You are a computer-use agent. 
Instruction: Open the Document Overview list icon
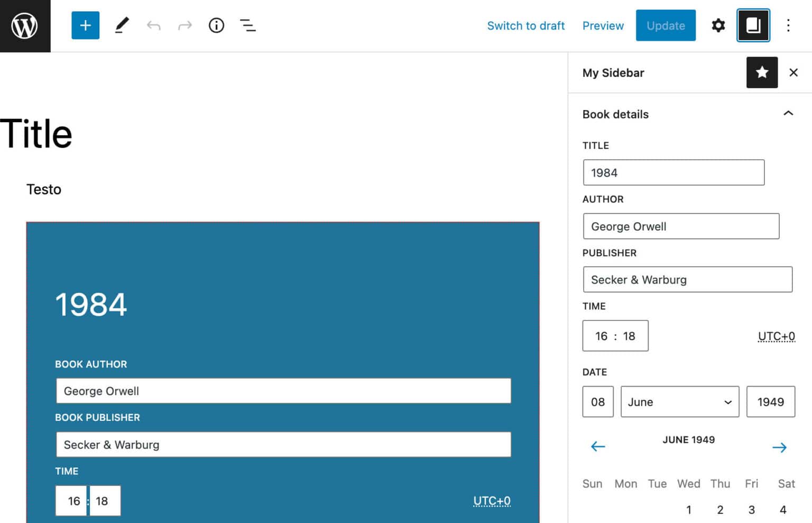pyautogui.click(x=247, y=25)
